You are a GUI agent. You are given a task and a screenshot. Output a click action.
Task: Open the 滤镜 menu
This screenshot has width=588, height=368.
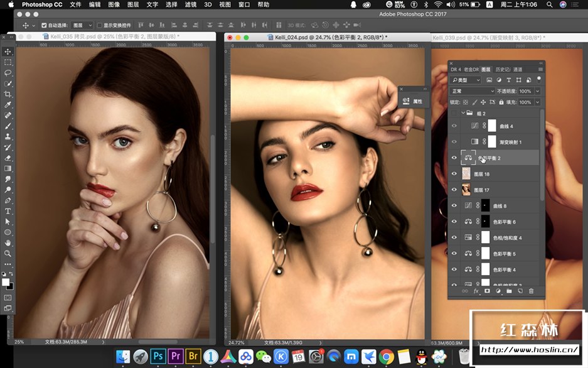pyautogui.click(x=190, y=4)
